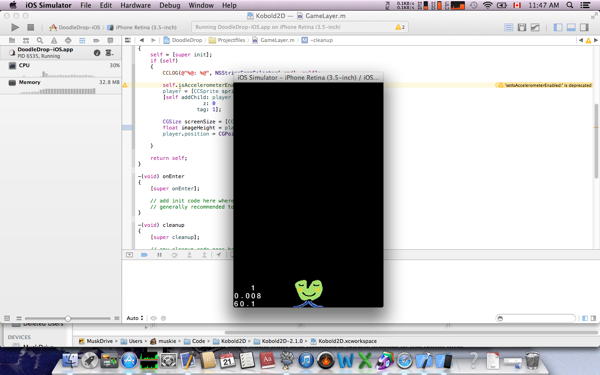
Task: Open GameLayer.m in the jump bar
Action: [273, 40]
